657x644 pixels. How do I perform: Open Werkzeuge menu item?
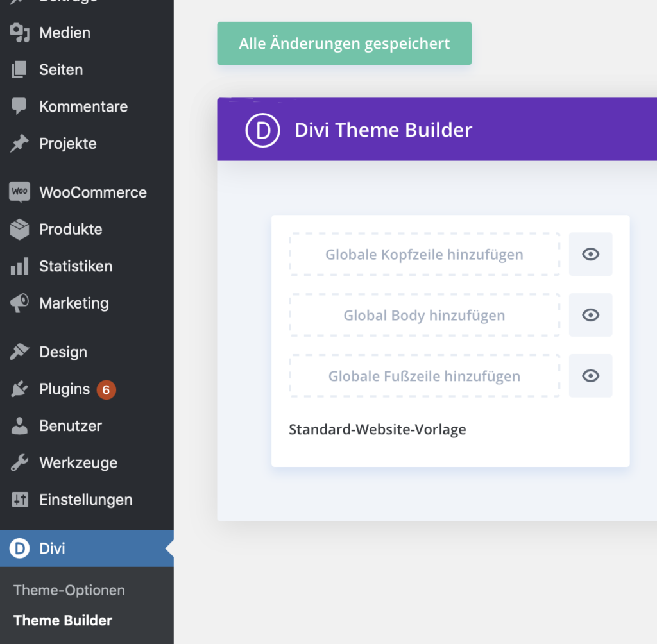[87, 462]
